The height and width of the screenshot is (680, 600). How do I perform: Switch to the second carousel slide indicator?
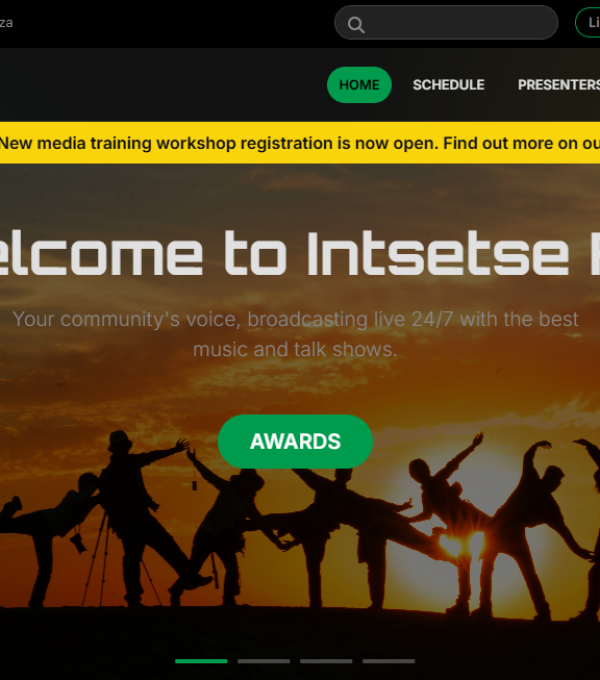click(x=264, y=661)
